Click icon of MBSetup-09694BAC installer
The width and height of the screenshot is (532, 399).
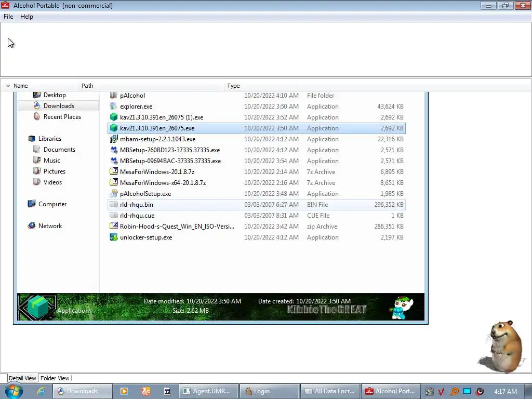(x=114, y=161)
